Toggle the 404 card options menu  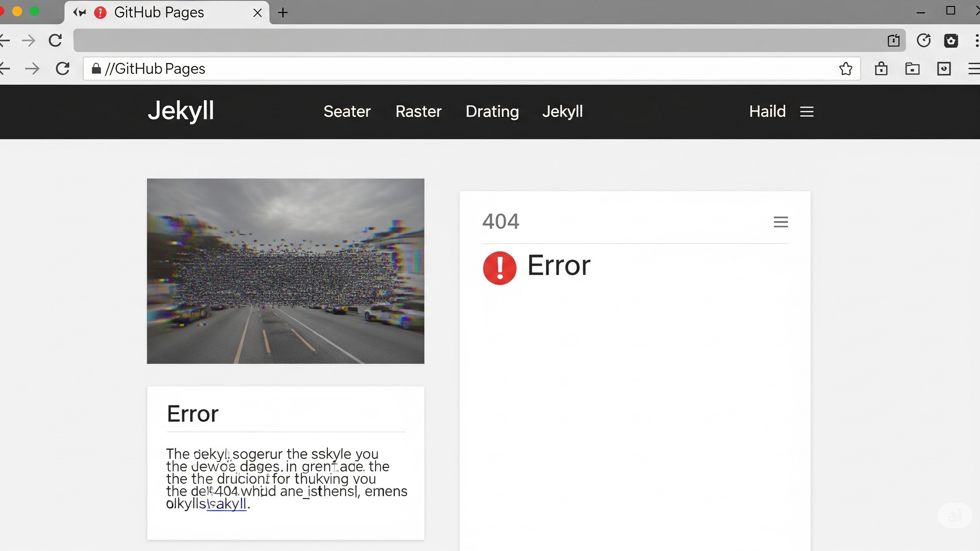point(780,222)
